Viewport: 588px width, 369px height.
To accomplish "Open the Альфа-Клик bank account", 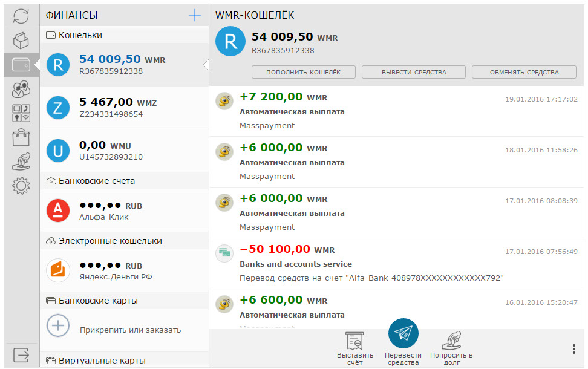I will coord(124,211).
